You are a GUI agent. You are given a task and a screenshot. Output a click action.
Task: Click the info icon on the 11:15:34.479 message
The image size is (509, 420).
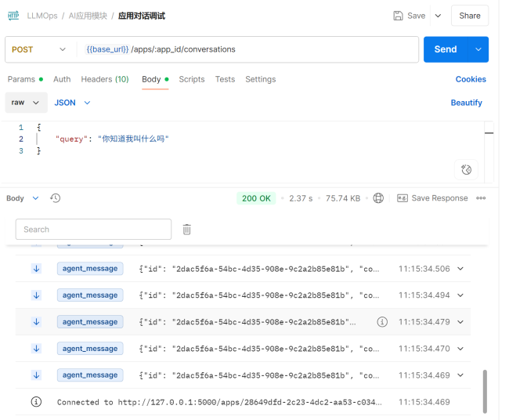[382, 322]
